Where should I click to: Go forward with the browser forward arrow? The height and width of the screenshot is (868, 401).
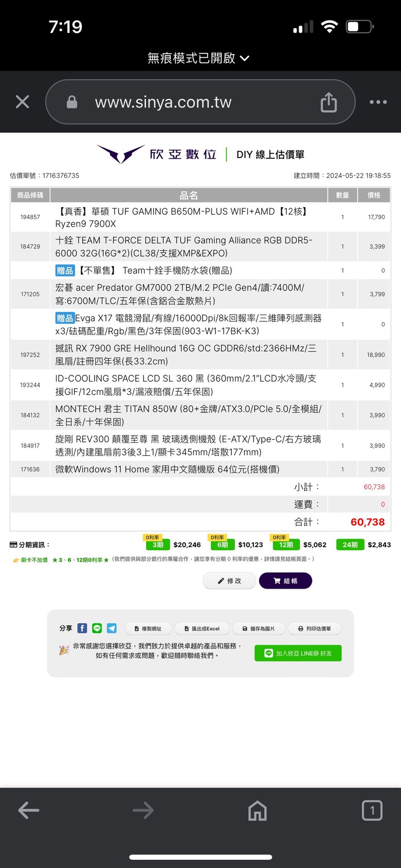[x=143, y=810]
